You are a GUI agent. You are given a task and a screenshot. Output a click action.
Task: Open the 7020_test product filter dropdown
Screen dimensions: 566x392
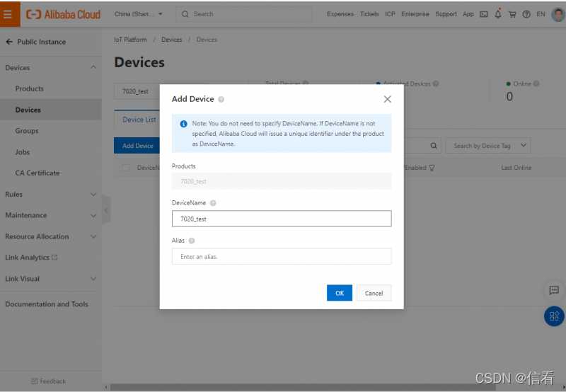pyautogui.click(x=137, y=91)
